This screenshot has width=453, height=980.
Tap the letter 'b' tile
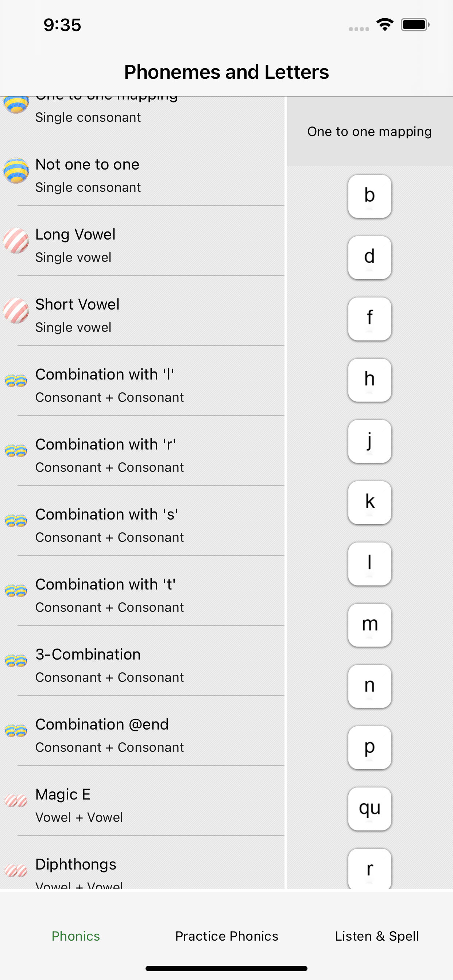pyautogui.click(x=369, y=196)
